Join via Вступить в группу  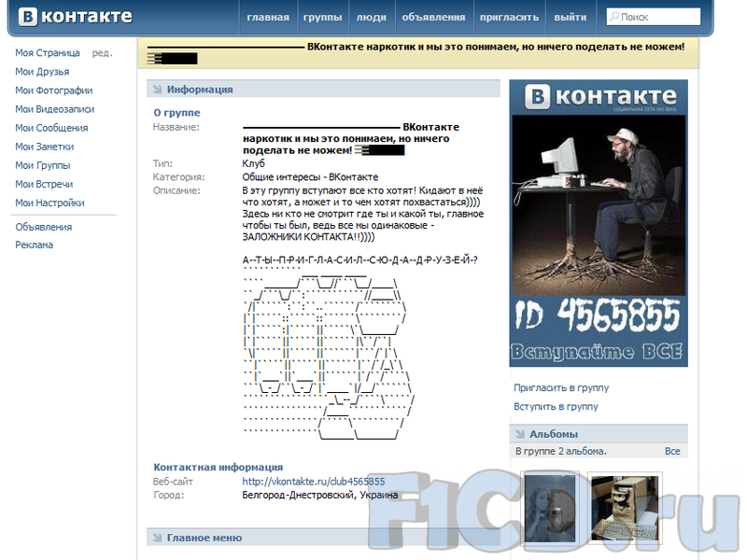pos(556,407)
